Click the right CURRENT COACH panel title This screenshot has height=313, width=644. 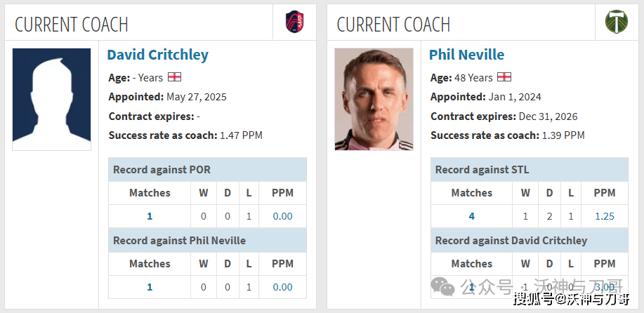pos(393,25)
